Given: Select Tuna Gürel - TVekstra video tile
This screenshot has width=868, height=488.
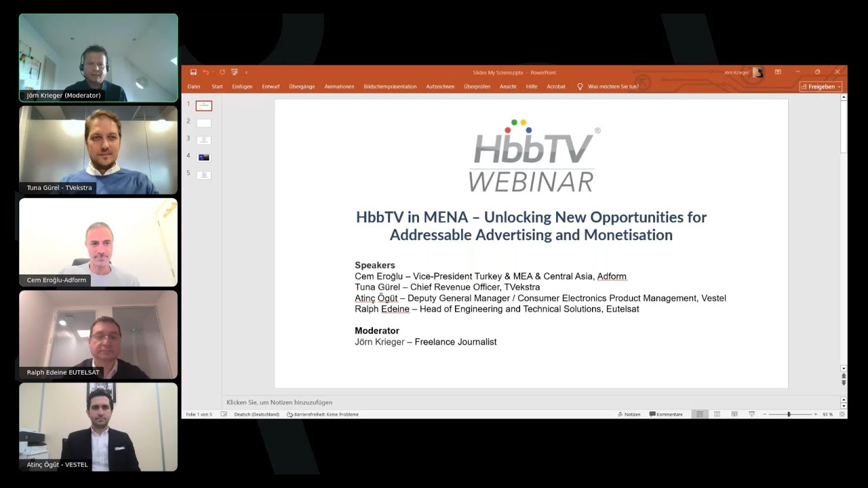Looking at the screenshot, I should 98,150.
